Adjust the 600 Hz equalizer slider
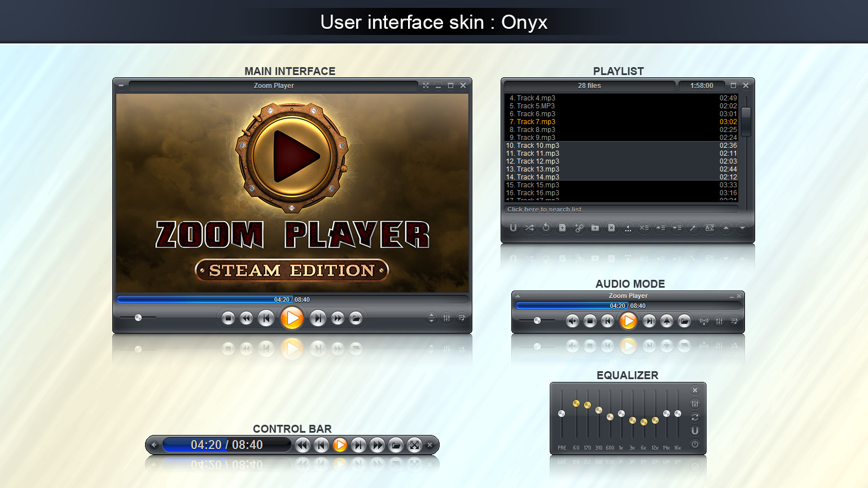868x488 pixels. pos(610,417)
